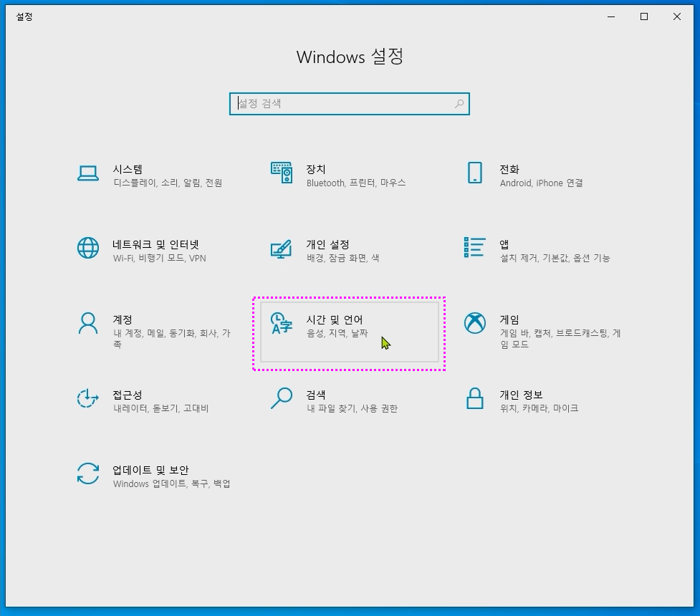The width and height of the screenshot is (700, 616).
Task: Click the list icon for 앱
Action: point(474,247)
